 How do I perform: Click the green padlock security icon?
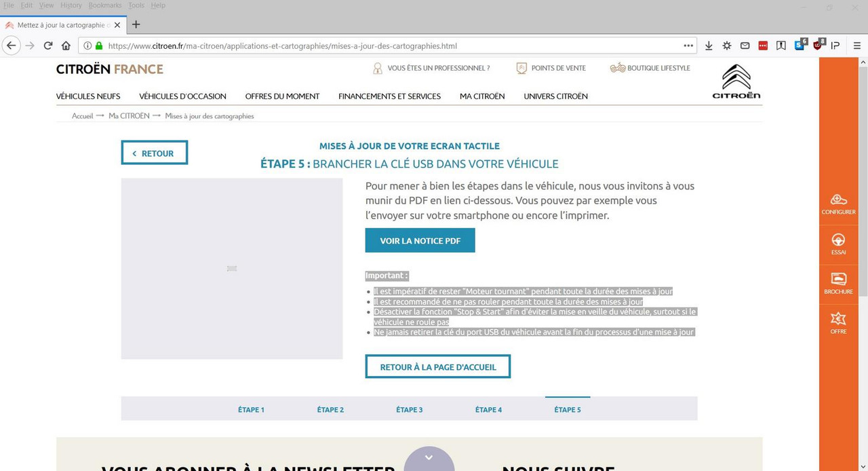pyautogui.click(x=99, y=46)
